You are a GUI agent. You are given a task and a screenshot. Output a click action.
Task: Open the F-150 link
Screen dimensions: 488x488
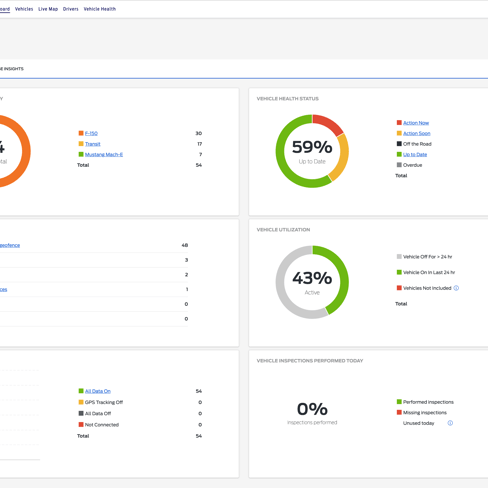click(x=91, y=133)
